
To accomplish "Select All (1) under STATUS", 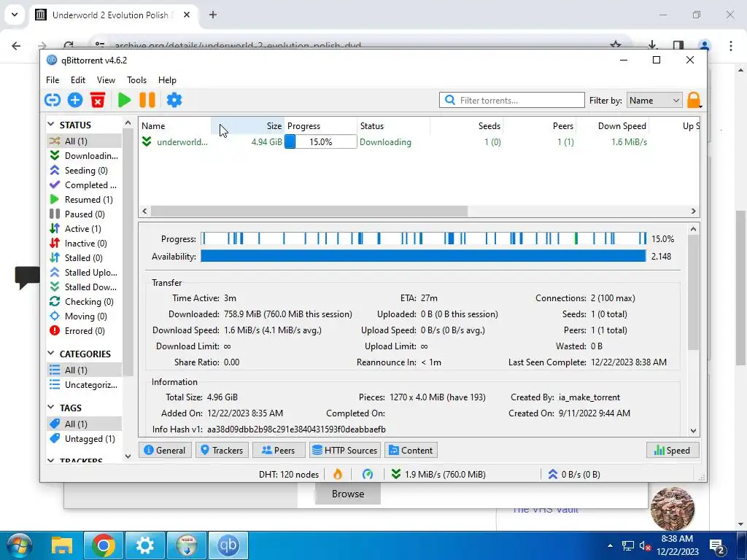I will tap(84, 141).
